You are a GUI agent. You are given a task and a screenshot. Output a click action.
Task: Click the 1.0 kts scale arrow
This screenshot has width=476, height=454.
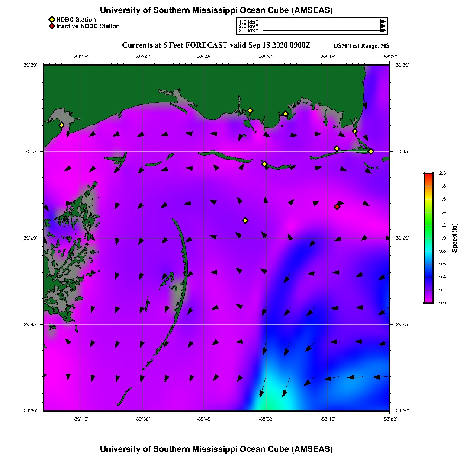(x=364, y=22)
